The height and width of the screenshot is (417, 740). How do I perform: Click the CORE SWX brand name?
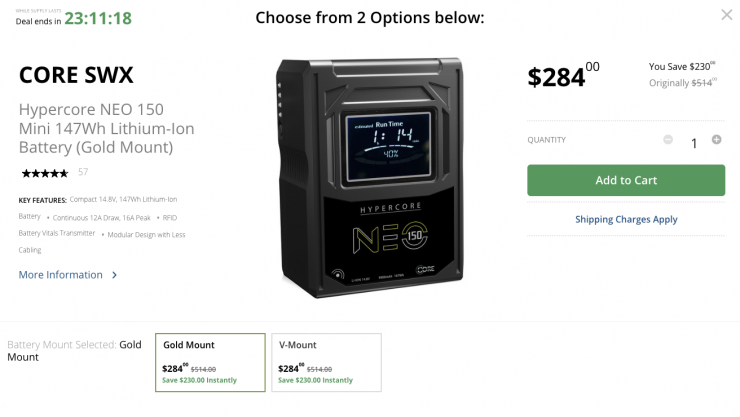coord(76,75)
